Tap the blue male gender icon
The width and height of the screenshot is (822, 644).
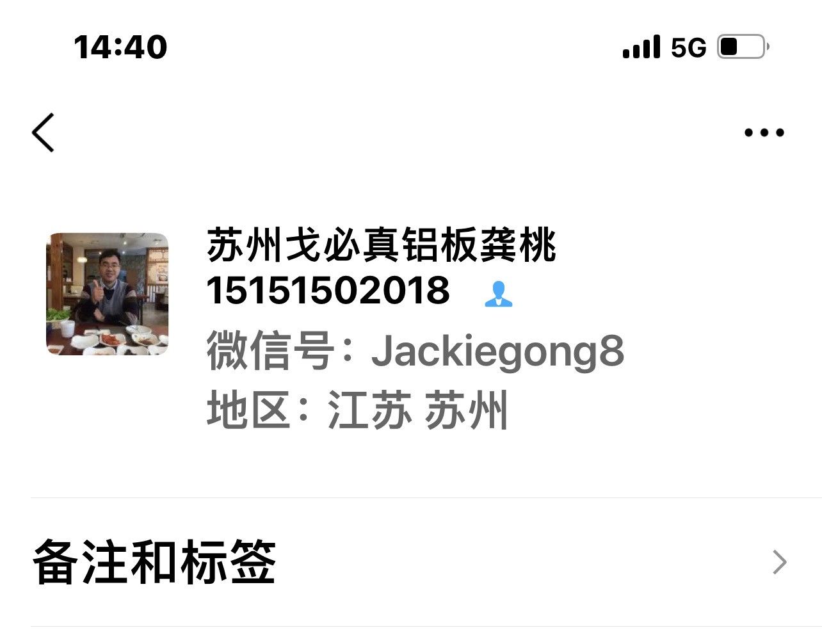pyautogui.click(x=498, y=294)
